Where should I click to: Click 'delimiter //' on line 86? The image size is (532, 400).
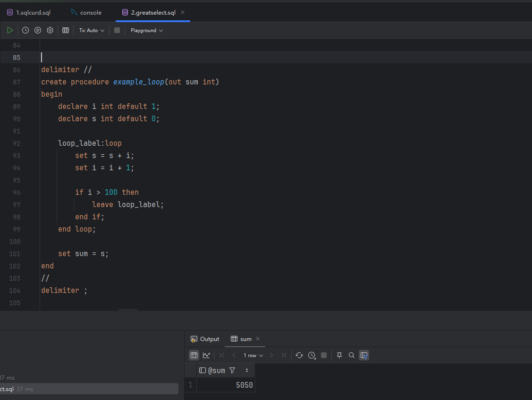(67, 70)
